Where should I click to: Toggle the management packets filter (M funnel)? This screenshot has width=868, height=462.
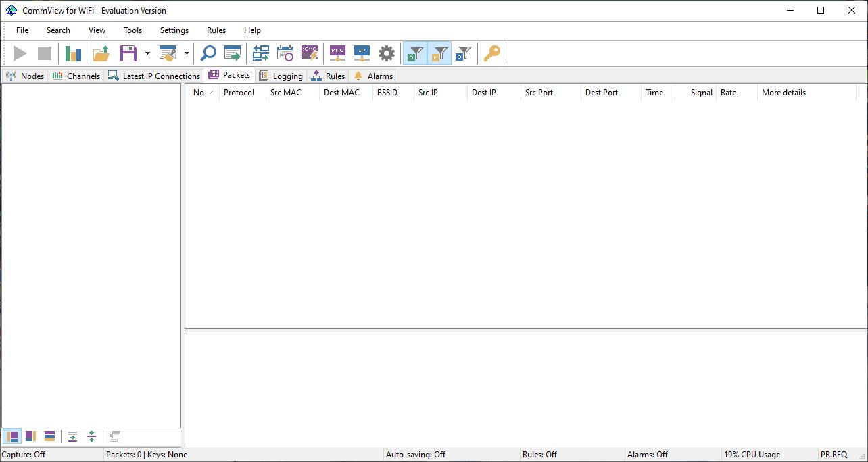pos(439,53)
